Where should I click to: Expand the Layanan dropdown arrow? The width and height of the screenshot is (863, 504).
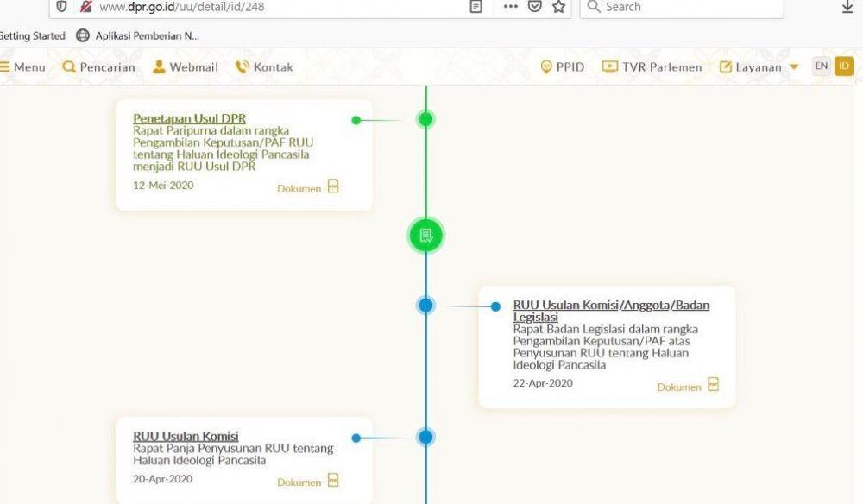click(794, 67)
